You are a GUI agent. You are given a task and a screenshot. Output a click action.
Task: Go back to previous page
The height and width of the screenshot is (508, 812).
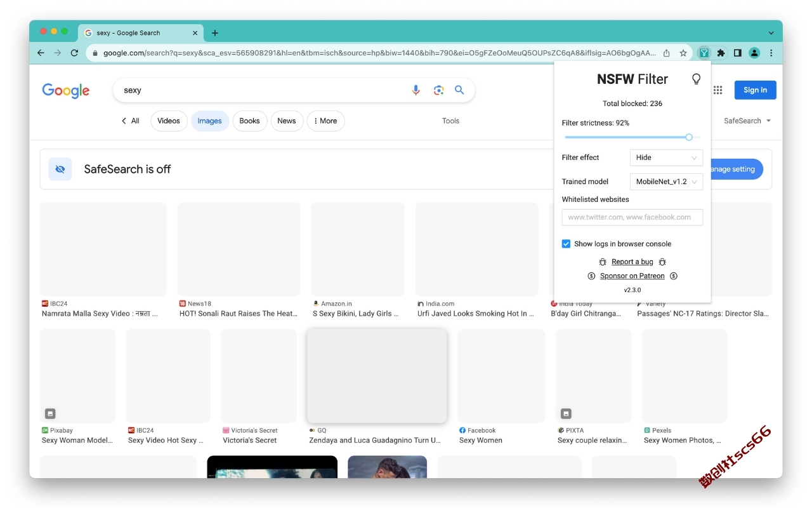[x=41, y=53]
